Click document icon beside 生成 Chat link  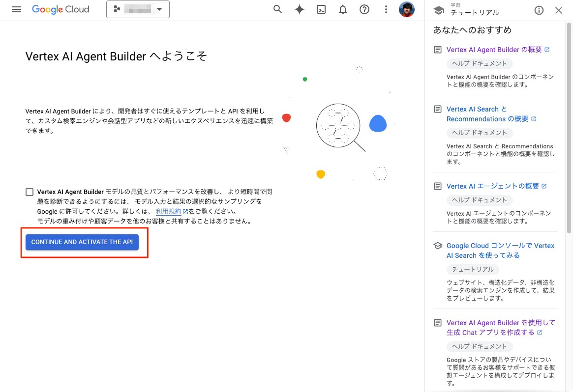pyautogui.click(x=437, y=323)
